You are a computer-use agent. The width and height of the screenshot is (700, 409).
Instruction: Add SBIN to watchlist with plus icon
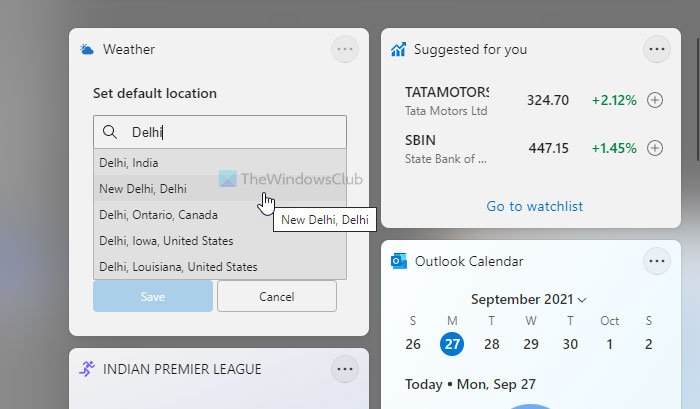655,148
